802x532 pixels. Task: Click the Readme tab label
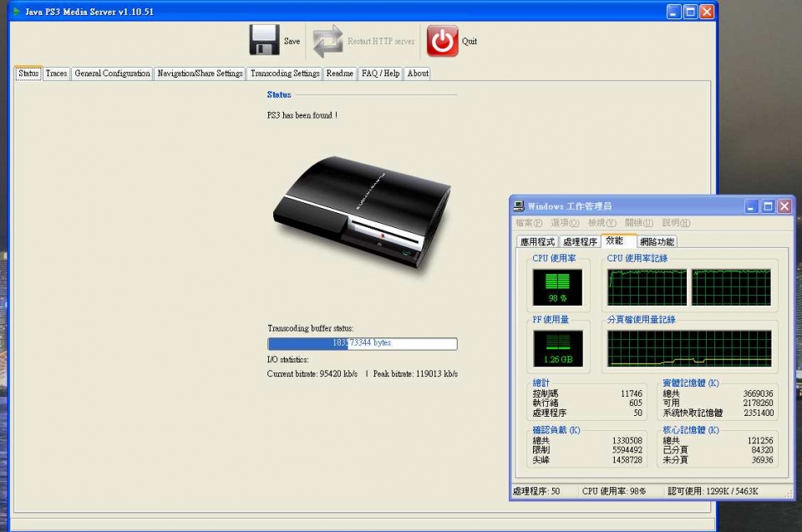click(x=339, y=73)
